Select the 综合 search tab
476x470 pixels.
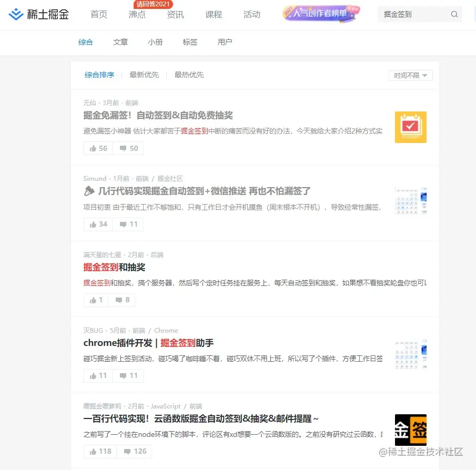click(x=85, y=42)
